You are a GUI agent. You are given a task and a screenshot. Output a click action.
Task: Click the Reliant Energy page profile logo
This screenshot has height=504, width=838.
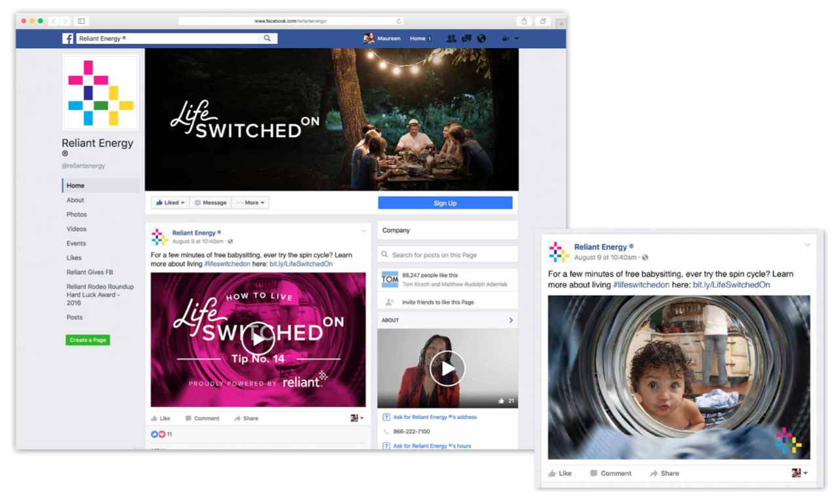coord(100,92)
